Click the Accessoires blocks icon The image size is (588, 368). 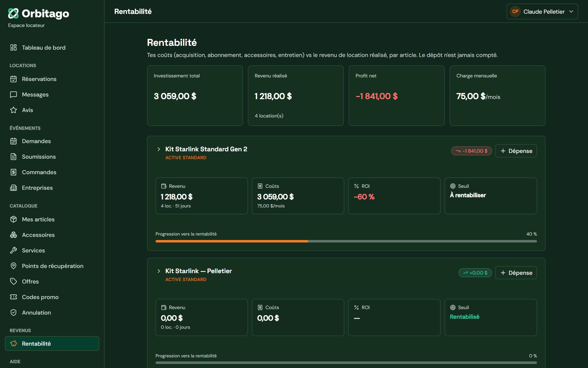click(x=13, y=235)
